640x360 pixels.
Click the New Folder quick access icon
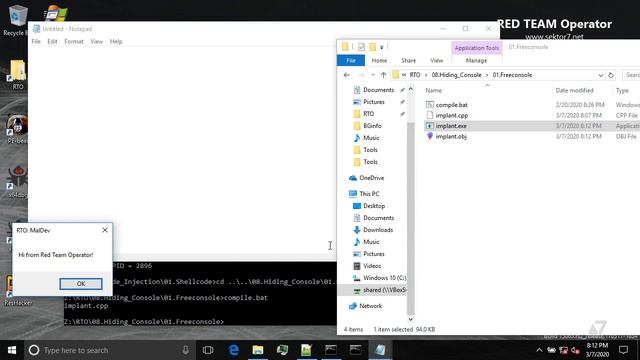372,47
